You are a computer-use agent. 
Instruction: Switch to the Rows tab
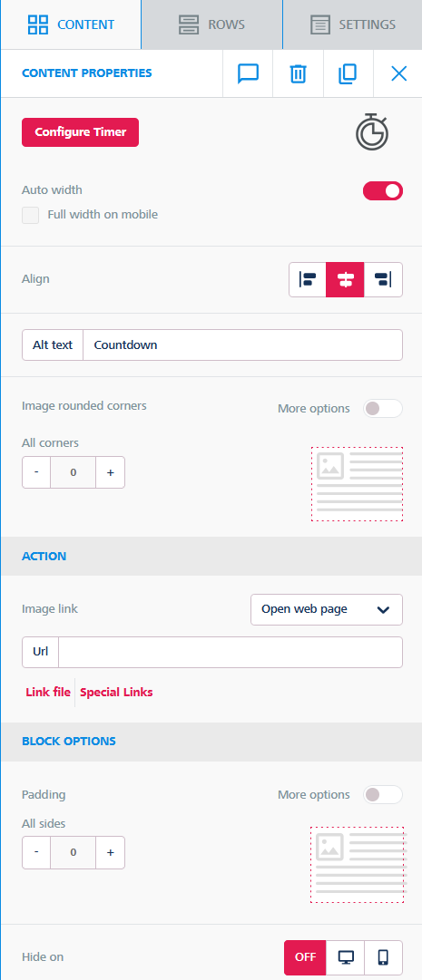[211, 25]
